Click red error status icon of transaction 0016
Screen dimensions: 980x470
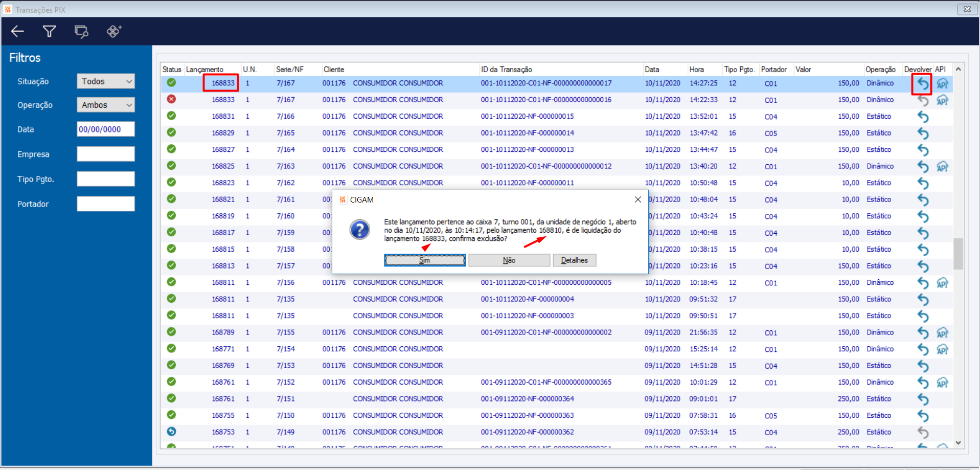click(171, 99)
